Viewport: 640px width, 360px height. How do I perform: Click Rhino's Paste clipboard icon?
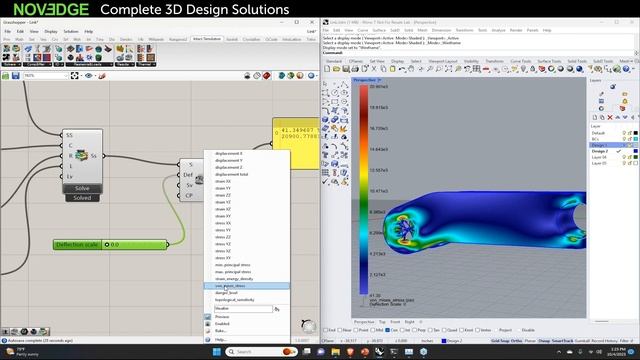[393, 69]
